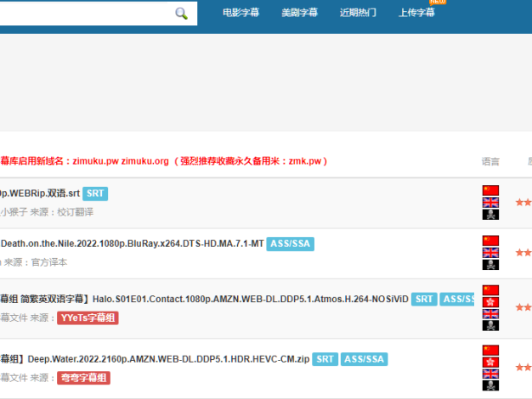Screen dimensions: 532x399
Task: Click UK flag on WEBRip.双语.srt row
Action: point(490,202)
